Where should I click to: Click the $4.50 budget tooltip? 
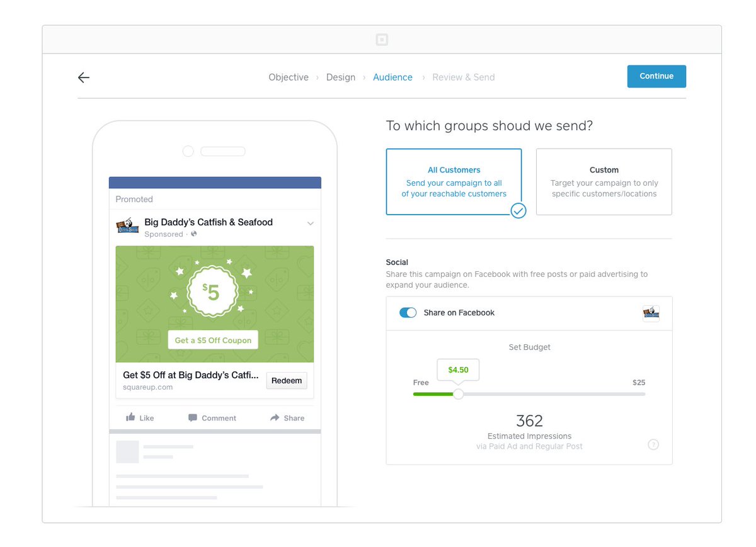pos(458,369)
